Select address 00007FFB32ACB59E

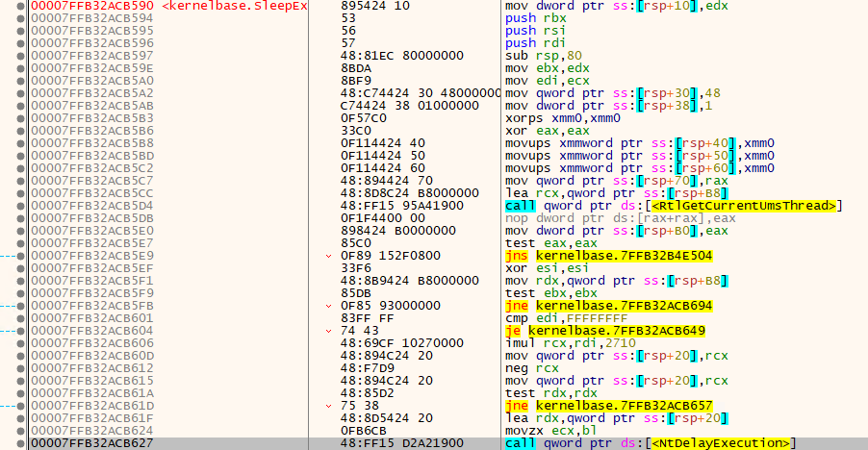tap(92, 68)
